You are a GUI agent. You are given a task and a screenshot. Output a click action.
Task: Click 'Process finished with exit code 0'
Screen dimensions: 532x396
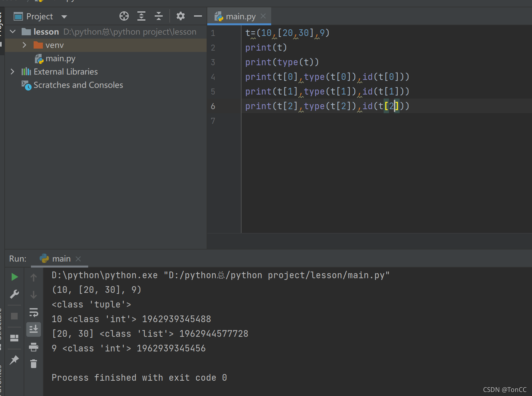pyautogui.click(x=139, y=378)
